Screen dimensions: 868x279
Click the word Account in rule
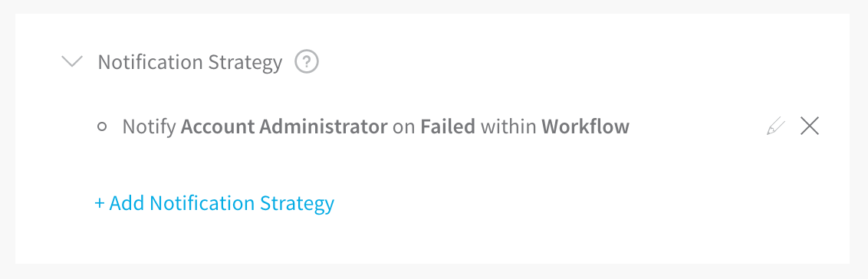pyautogui.click(x=218, y=126)
